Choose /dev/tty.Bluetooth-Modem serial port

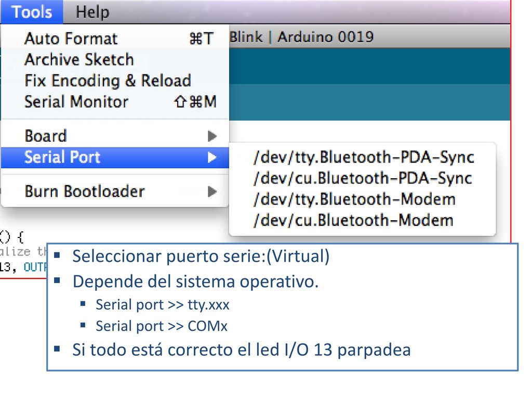pyautogui.click(x=363, y=199)
